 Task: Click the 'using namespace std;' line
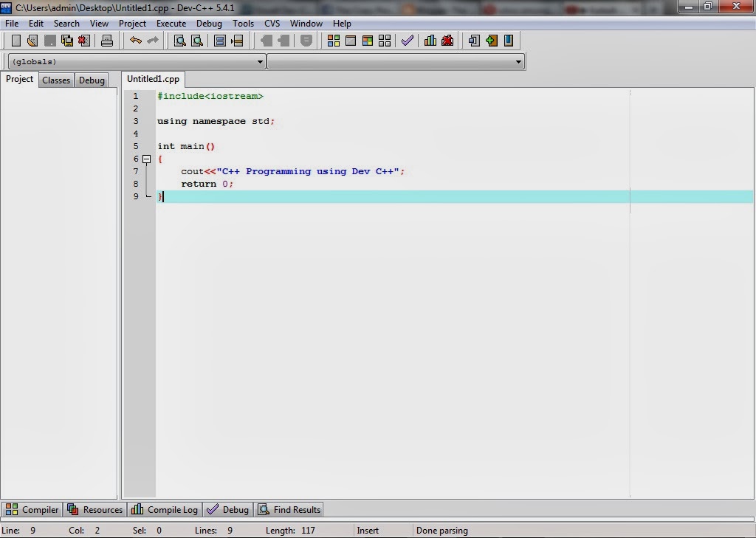pos(216,121)
